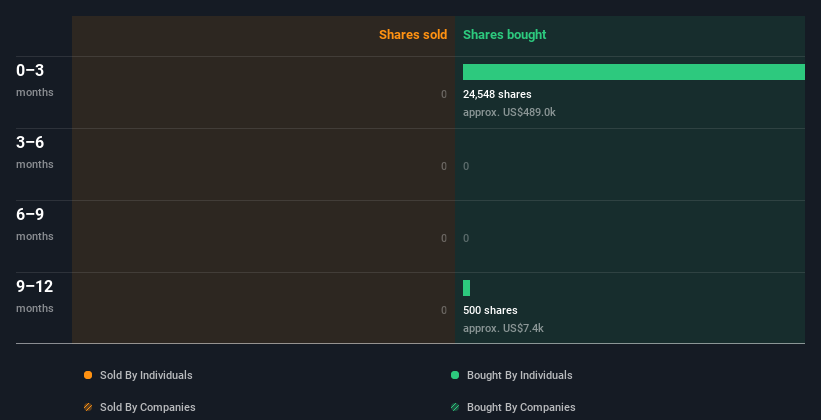Select the large green 0–3 months bar
Screen dimensions: 821x420
point(634,72)
